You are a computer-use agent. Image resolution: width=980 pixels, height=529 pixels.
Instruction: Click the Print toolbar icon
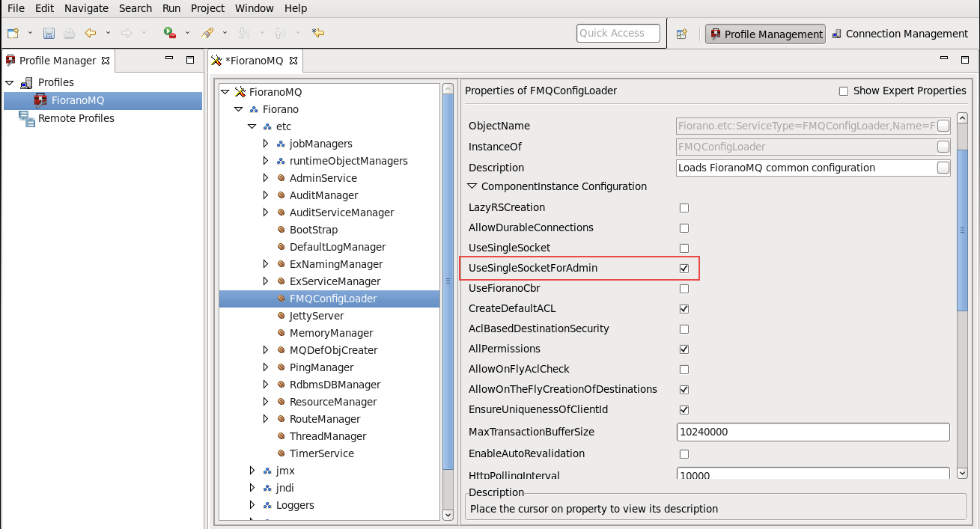click(x=69, y=33)
